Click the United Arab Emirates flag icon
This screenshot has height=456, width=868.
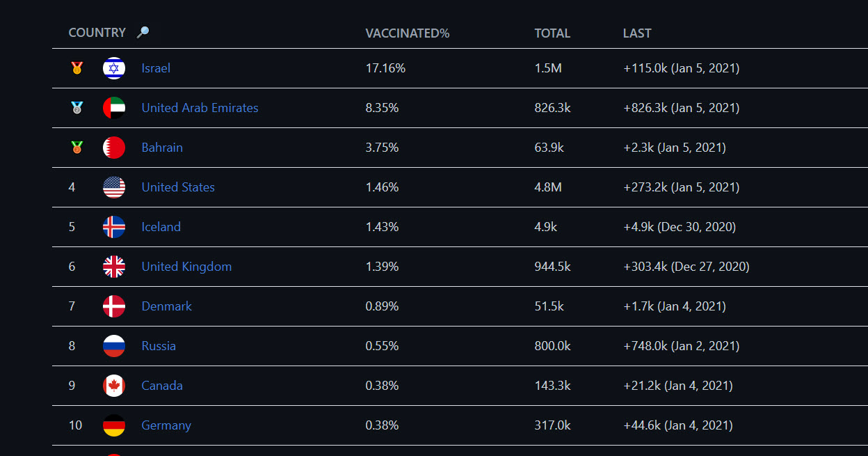(x=114, y=108)
